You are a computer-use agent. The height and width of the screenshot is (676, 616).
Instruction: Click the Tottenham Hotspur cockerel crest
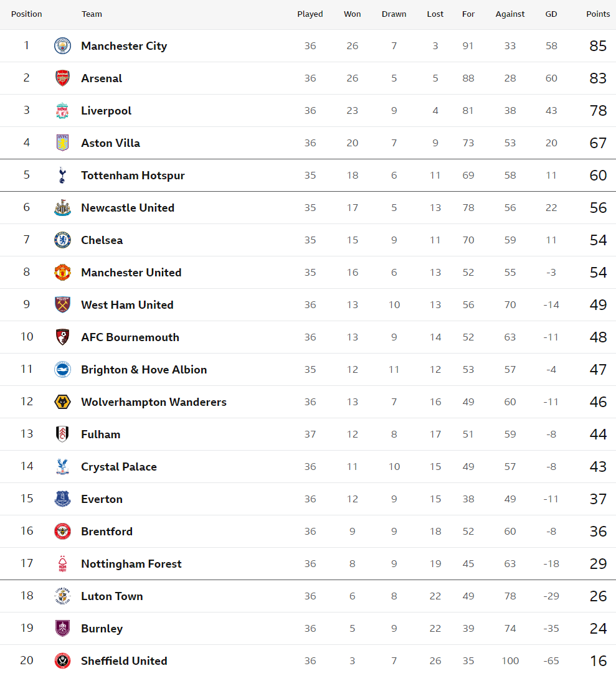[62, 175]
